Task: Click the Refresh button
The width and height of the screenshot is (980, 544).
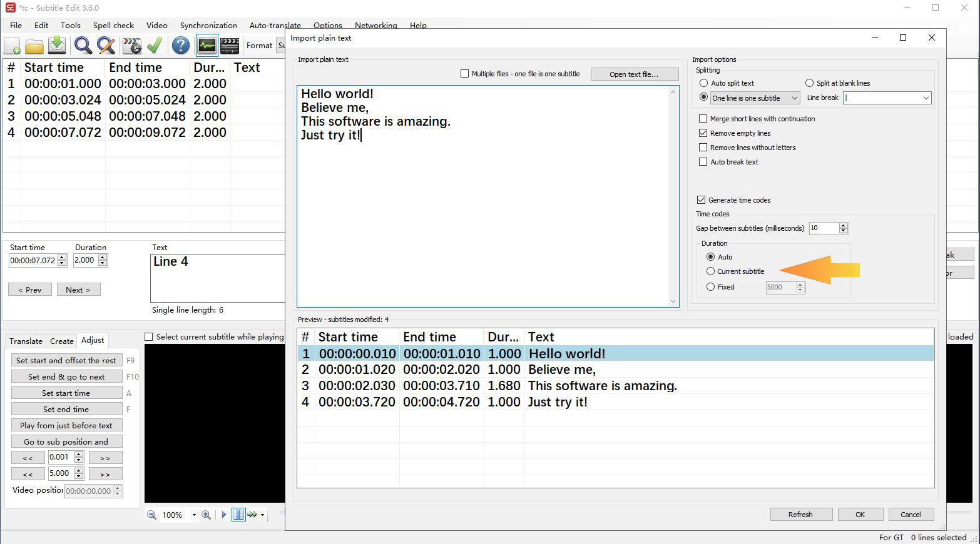Action: pos(801,514)
